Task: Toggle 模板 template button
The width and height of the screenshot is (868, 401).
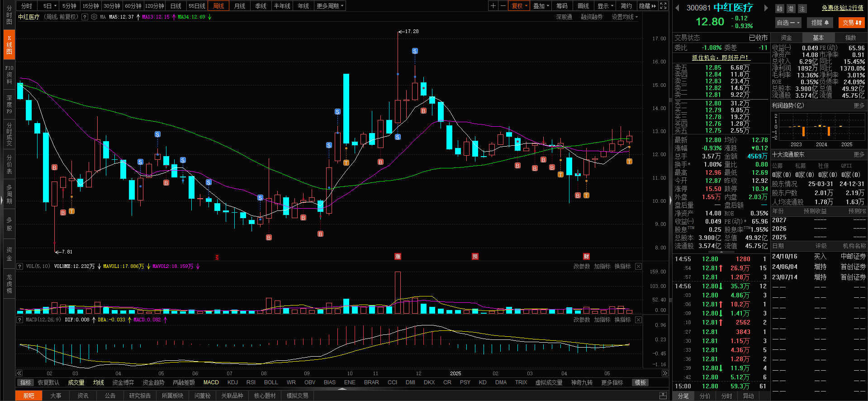Action: point(640,382)
